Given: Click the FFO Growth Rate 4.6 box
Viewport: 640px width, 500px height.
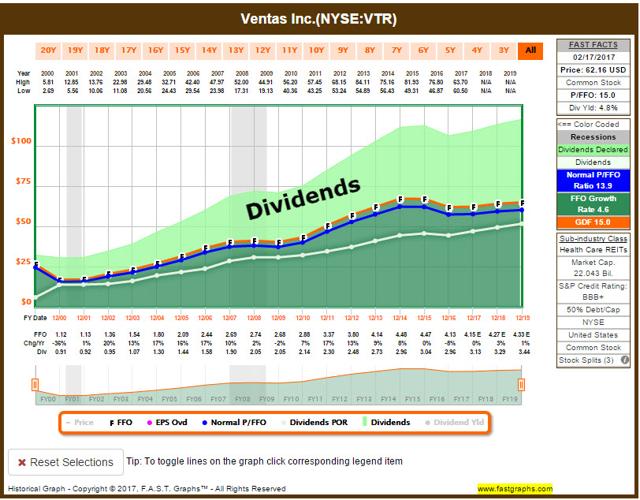Looking at the screenshot, I should 593,204.
